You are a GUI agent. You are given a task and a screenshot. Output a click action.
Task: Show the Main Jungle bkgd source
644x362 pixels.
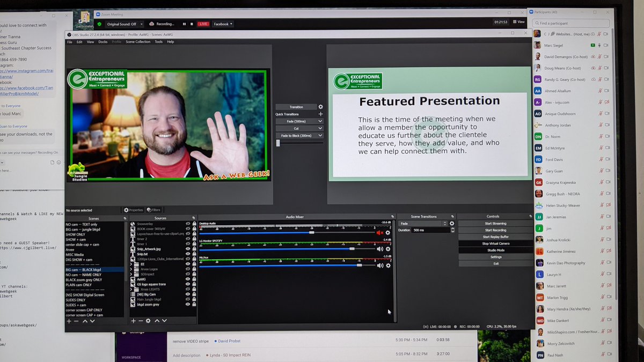pos(188,299)
